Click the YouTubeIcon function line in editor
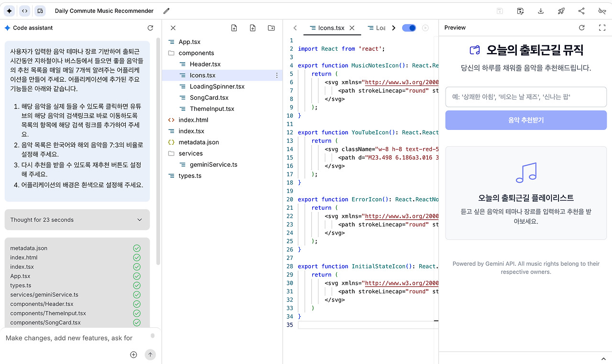Image resolution: width=612 pixels, height=364 pixels. (x=368, y=132)
